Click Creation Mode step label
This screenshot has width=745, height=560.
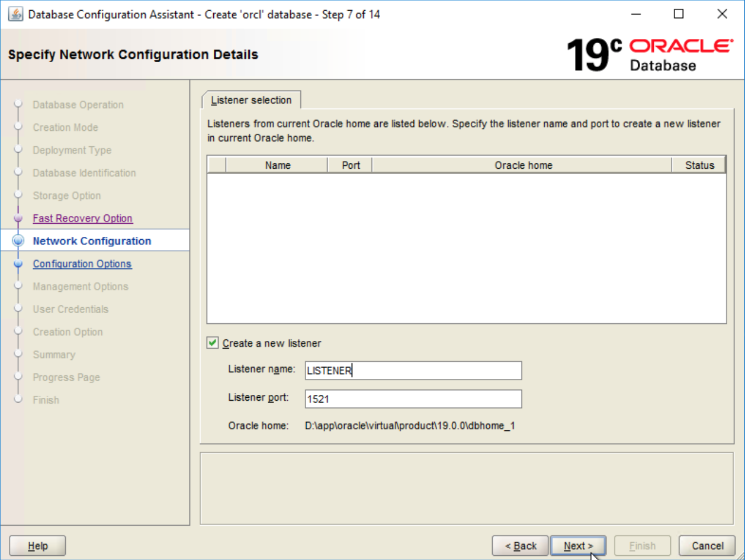pyautogui.click(x=65, y=127)
